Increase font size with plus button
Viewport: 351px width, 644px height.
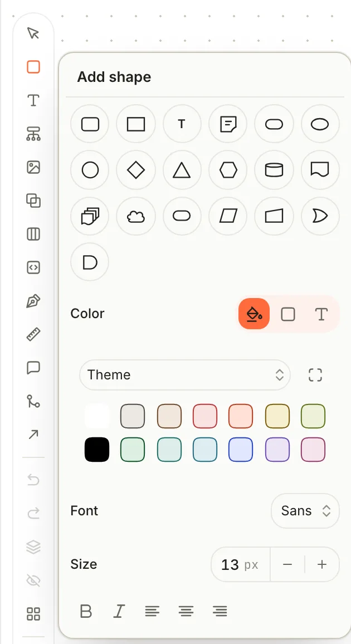tap(322, 565)
